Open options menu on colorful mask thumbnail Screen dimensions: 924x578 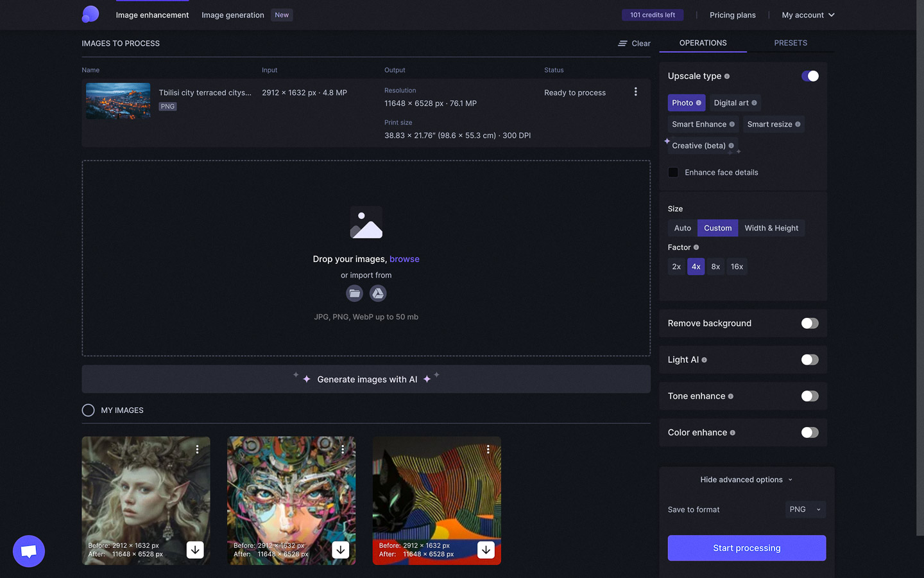pyautogui.click(x=343, y=450)
